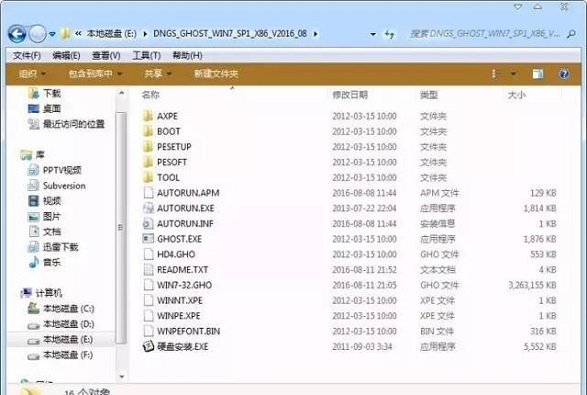Select the AUTORUN.EXE application icon
587x395 pixels.
pyautogui.click(x=149, y=208)
